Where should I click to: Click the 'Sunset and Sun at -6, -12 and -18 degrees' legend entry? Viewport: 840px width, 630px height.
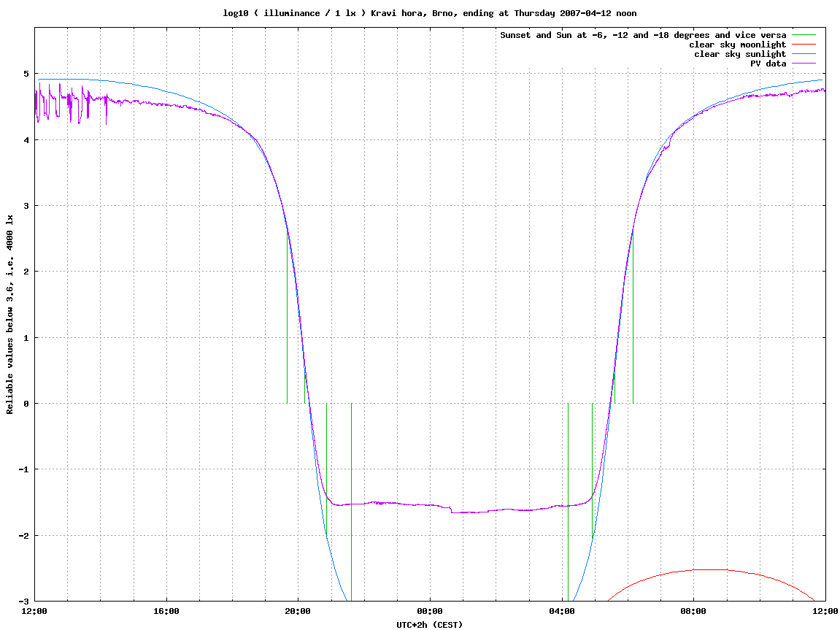coord(643,35)
